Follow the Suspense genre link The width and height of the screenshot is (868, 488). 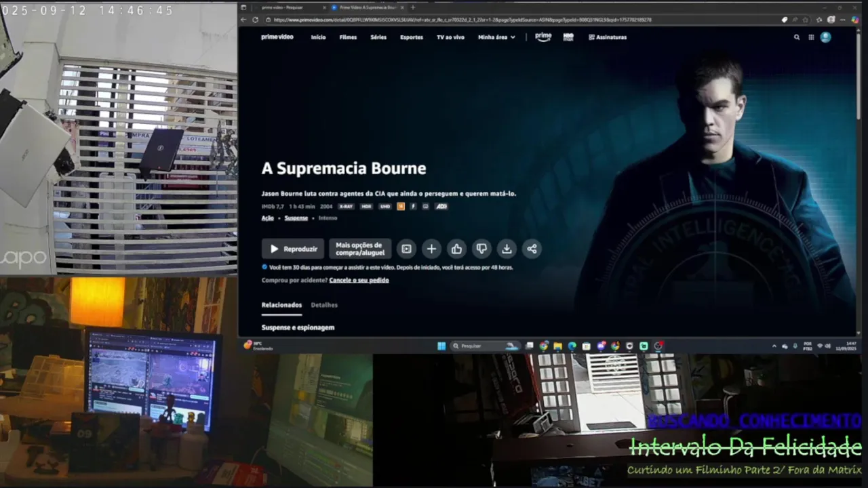(296, 218)
